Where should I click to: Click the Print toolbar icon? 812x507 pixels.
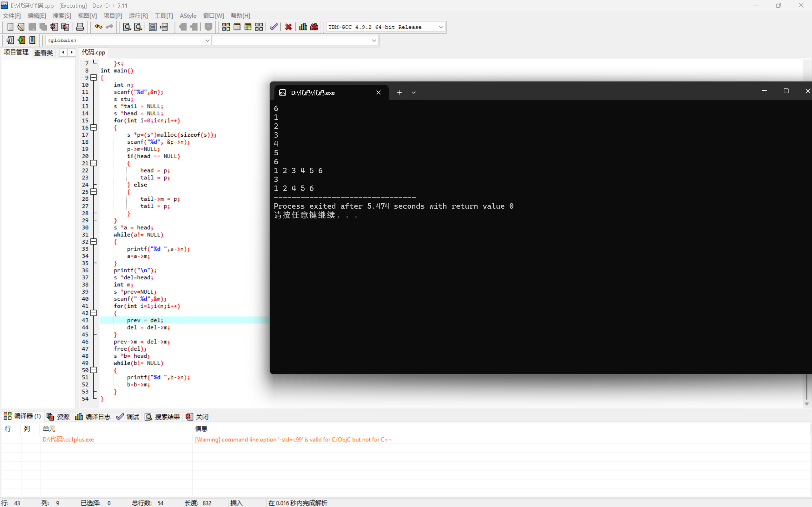[x=80, y=27]
